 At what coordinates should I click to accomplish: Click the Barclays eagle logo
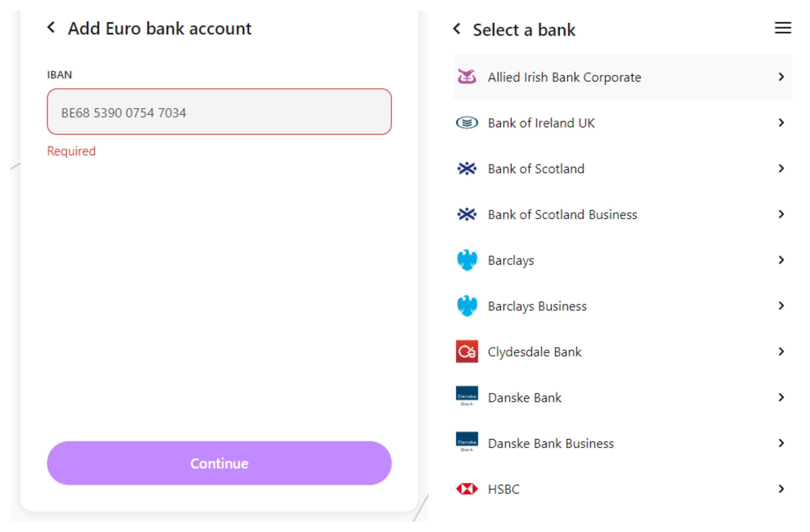click(467, 260)
